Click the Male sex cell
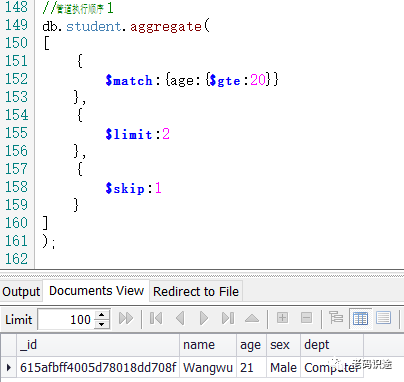404x382 pixels. (x=283, y=367)
